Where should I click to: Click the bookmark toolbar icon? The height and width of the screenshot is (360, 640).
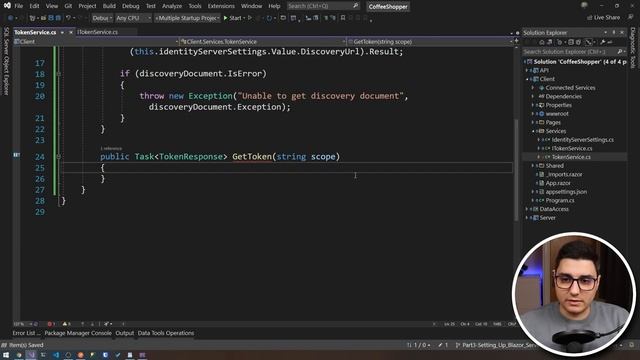tap(343, 18)
